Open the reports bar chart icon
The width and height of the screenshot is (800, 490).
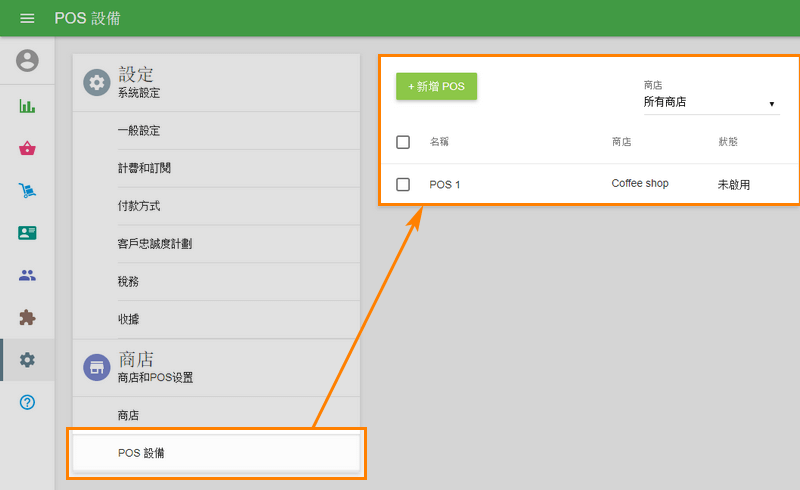tap(27, 106)
